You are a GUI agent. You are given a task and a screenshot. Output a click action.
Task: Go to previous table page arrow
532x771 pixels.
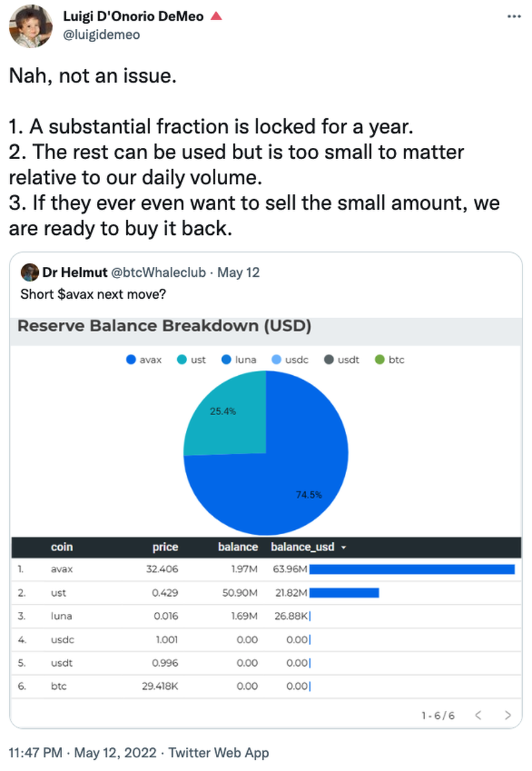point(478,715)
